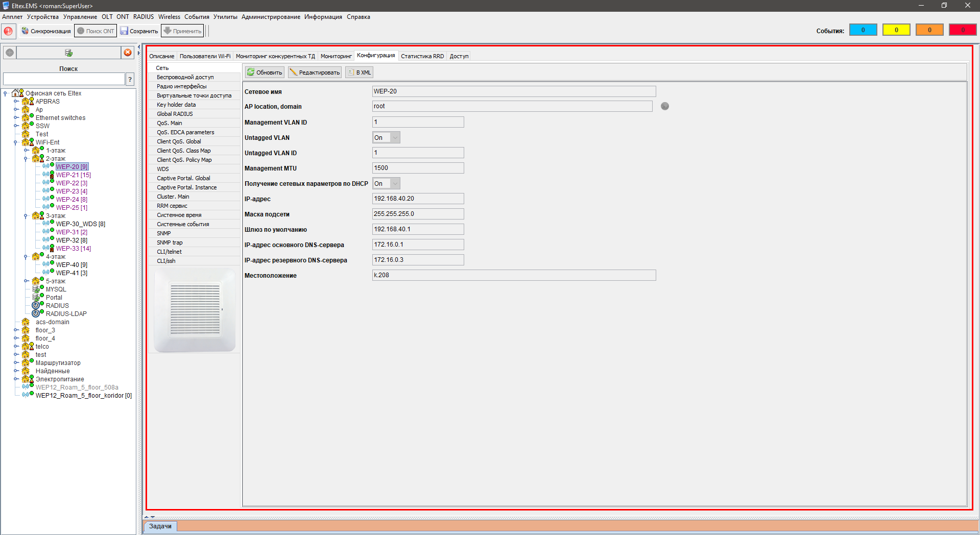The height and width of the screenshot is (535, 980).
Task: Expand the 5-этаж tree node
Action: click(26, 281)
